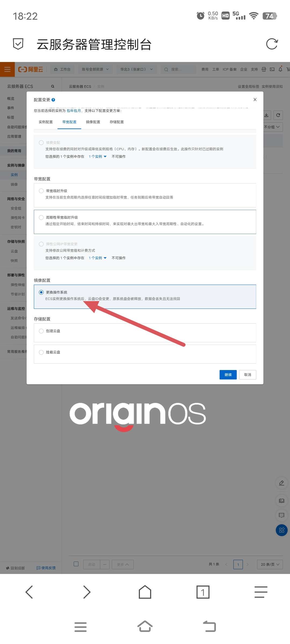290x644 pixels.
Task: Click the 包年包月 link
Action: (x=74, y=111)
